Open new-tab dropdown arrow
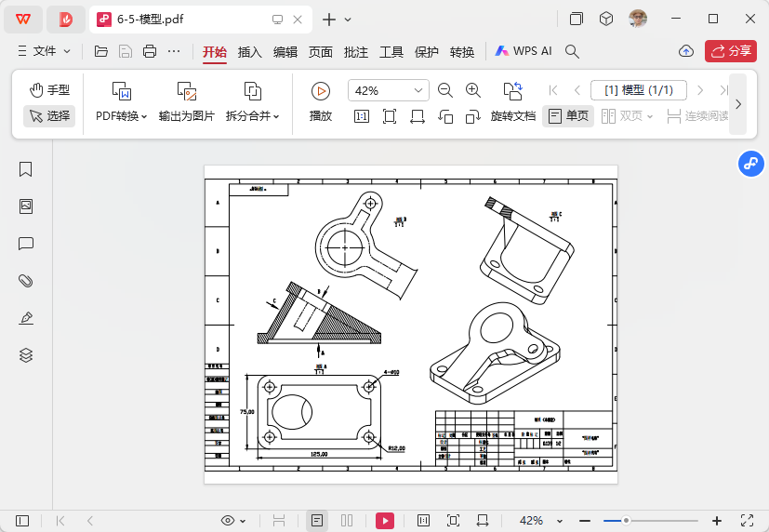This screenshot has height=532, width=769. coord(348,20)
